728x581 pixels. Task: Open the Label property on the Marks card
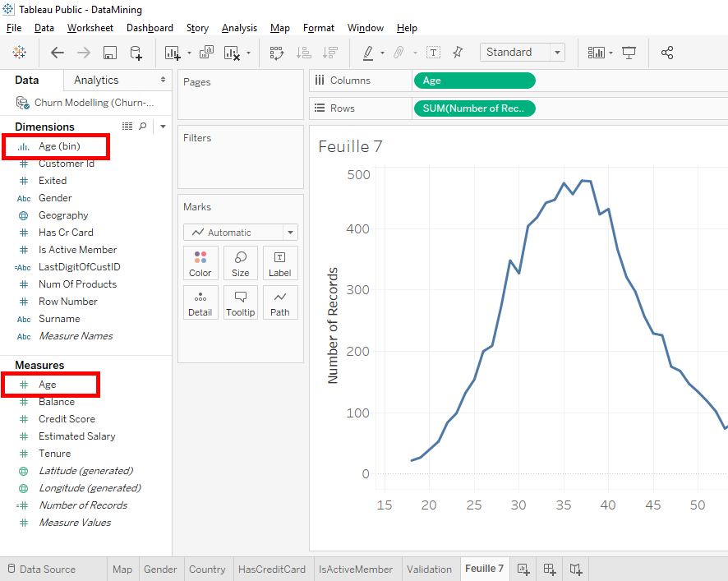(279, 263)
